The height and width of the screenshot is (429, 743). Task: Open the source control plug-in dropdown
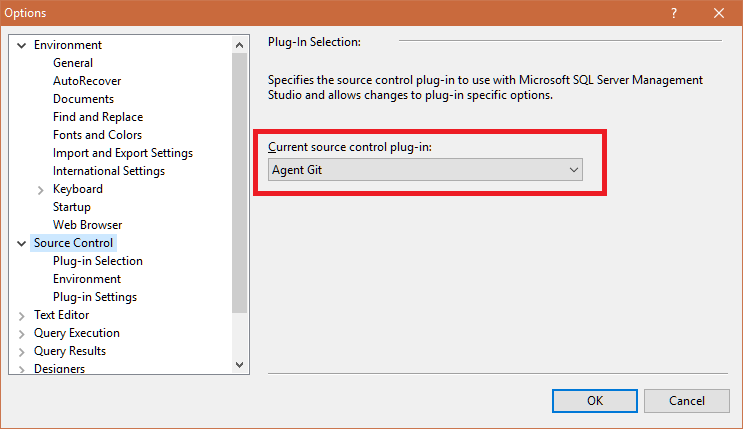pos(425,170)
